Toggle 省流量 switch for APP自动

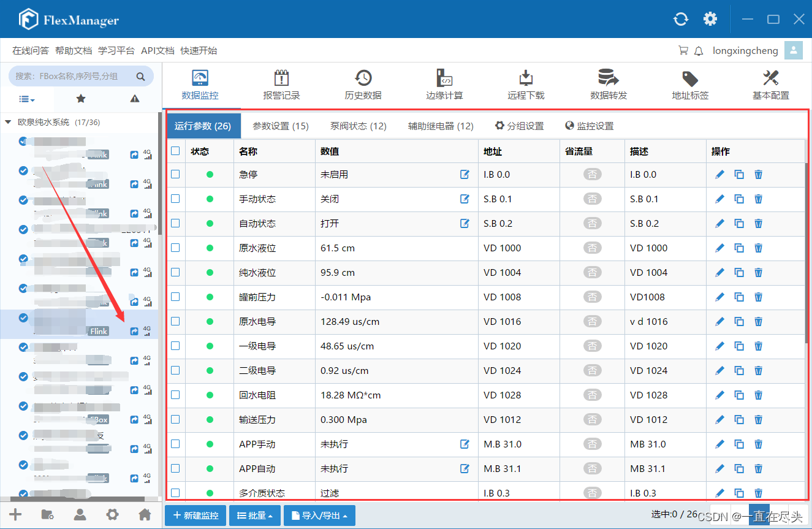tap(592, 469)
